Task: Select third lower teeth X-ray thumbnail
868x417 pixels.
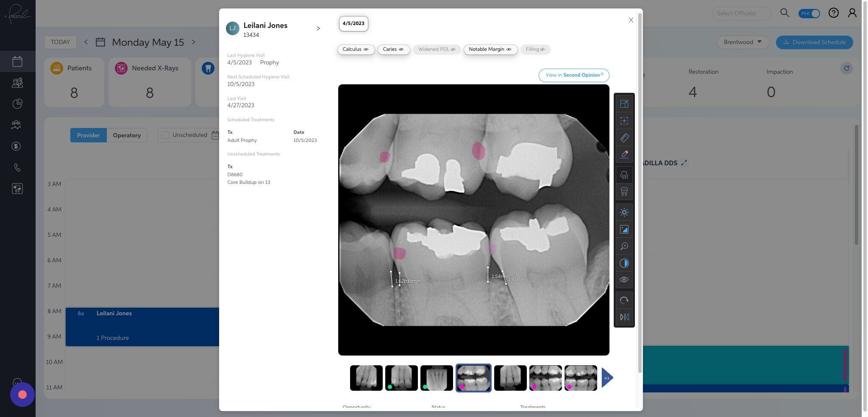Action: [437, 378]
